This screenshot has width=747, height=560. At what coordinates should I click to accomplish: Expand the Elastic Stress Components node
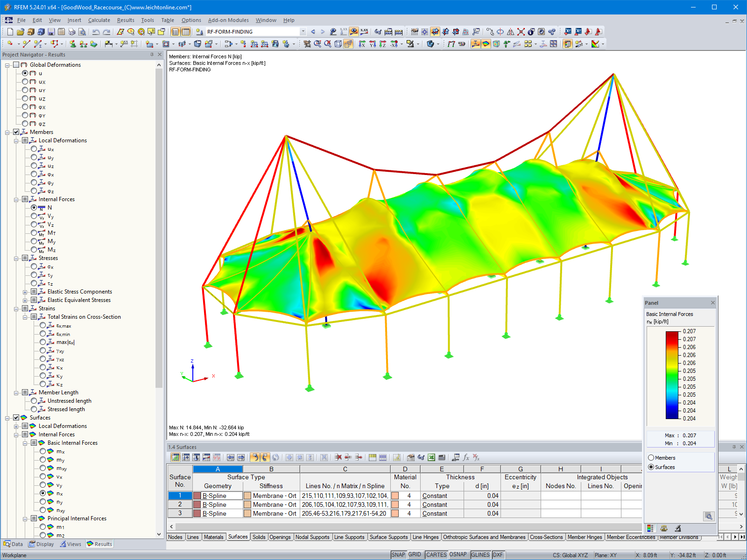tap(25, 292)
